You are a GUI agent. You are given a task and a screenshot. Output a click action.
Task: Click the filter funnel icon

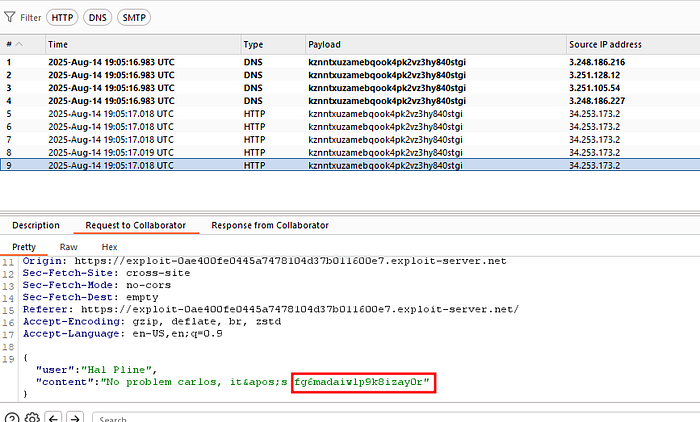coord(9,17)
